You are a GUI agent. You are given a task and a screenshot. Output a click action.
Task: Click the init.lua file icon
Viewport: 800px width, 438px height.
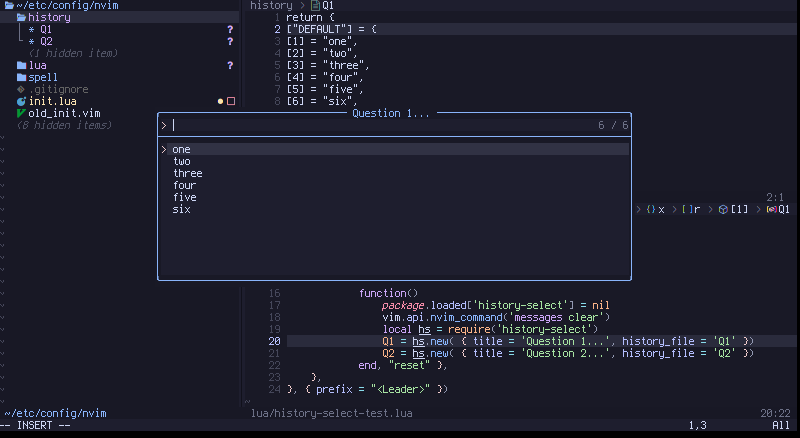tap(21, 102)
